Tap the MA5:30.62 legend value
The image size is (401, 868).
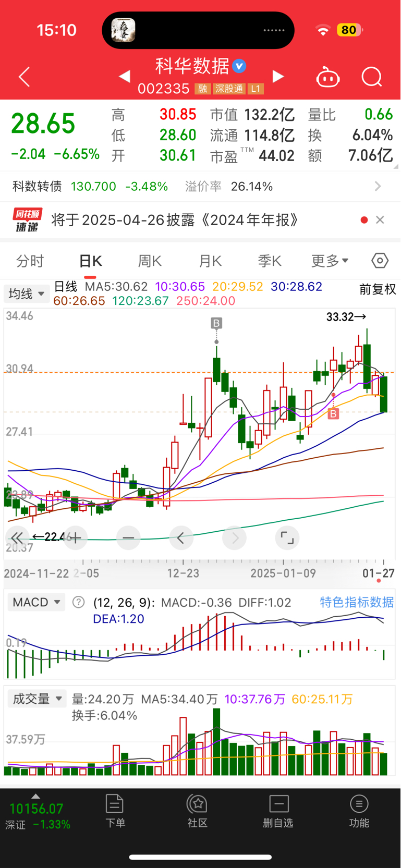point(116,287)
